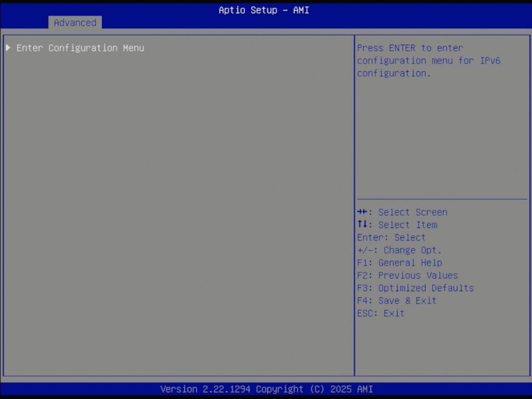532x399 pixels.
Task: Click the ESC: Exit legend text
Action: (x=380, y=313)
